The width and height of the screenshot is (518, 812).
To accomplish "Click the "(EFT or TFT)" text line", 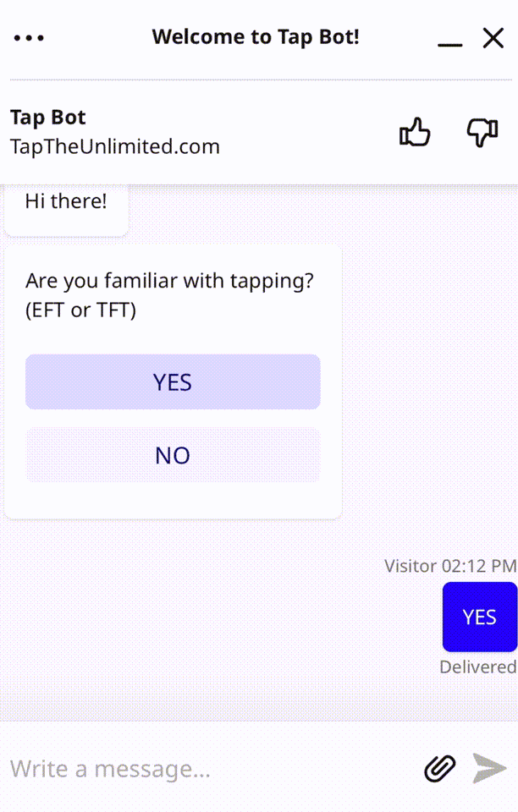I will [x=81, y=310].
